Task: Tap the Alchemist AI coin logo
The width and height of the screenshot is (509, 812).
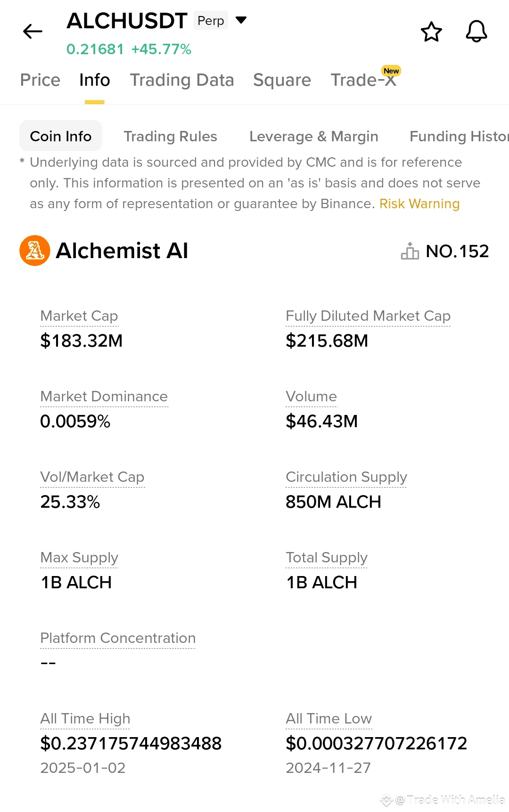Action: [x=35, y=251]
